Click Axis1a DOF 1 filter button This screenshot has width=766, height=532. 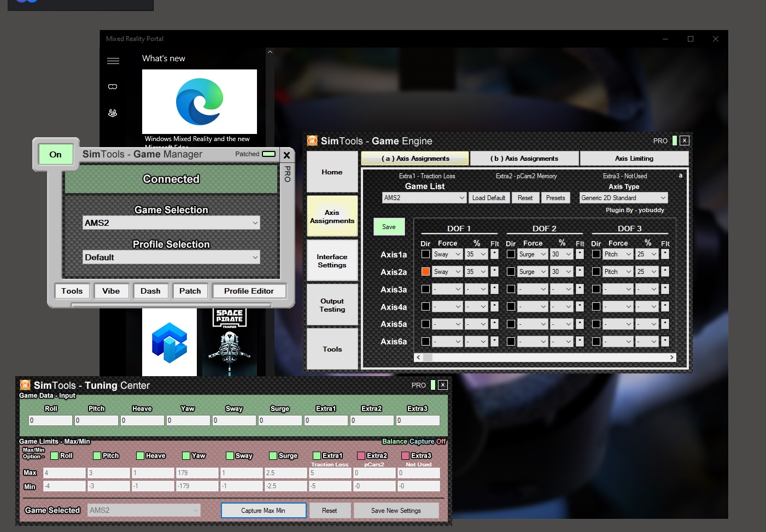pos(494,254)
